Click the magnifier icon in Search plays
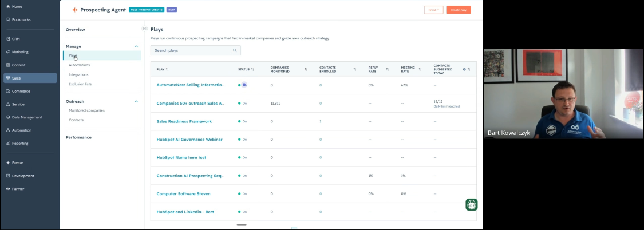 point(235,50)
